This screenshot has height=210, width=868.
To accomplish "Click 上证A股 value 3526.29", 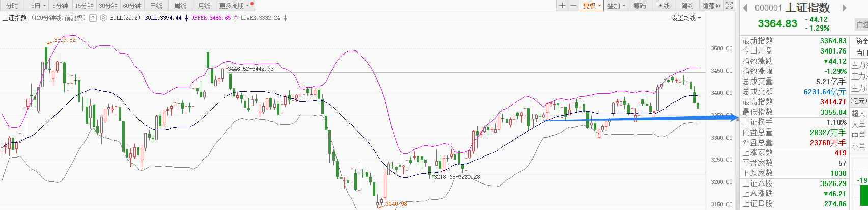I will point(833,183).
